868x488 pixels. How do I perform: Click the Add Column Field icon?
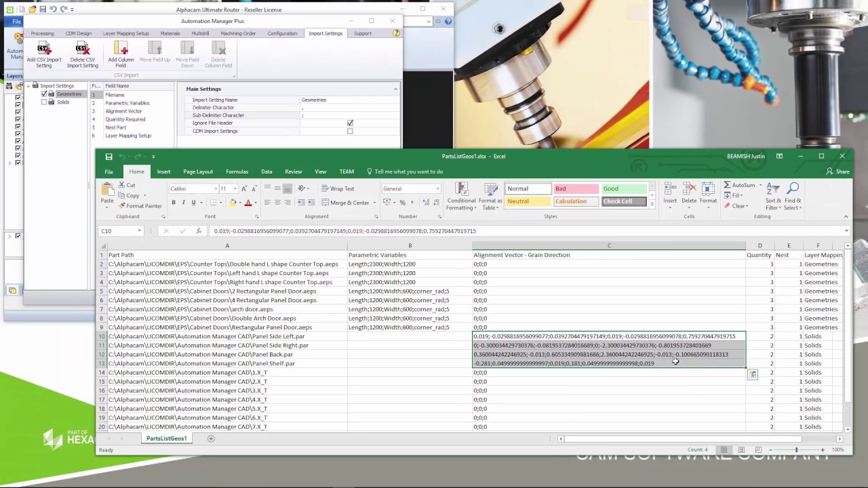coord(121,48)
